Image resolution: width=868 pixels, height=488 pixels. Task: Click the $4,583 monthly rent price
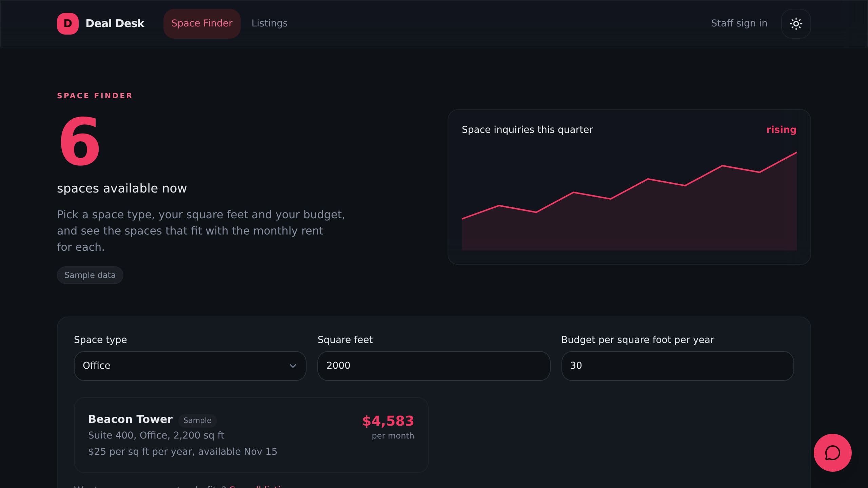pos(388,421)
